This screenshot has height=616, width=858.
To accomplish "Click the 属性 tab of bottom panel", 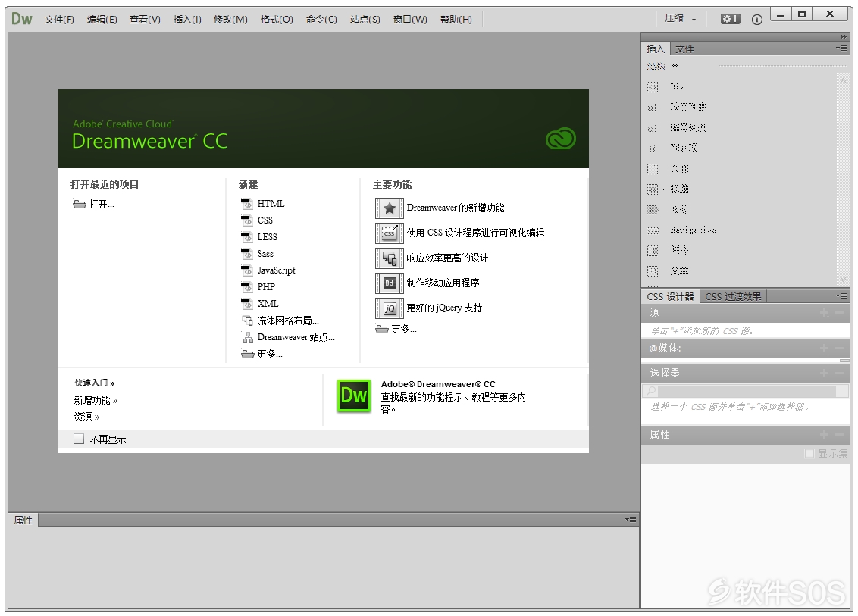I will (23, 521).
